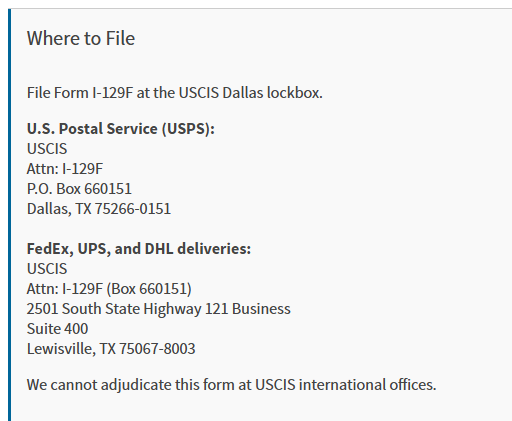Select the bold FedEx, UPS, and DHL deliveries label
512x421 pixels.
coord(139,249)
